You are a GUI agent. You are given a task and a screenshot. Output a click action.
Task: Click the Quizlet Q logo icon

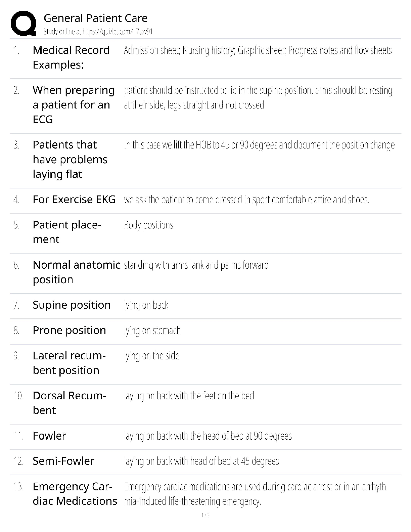click(24, 24)
